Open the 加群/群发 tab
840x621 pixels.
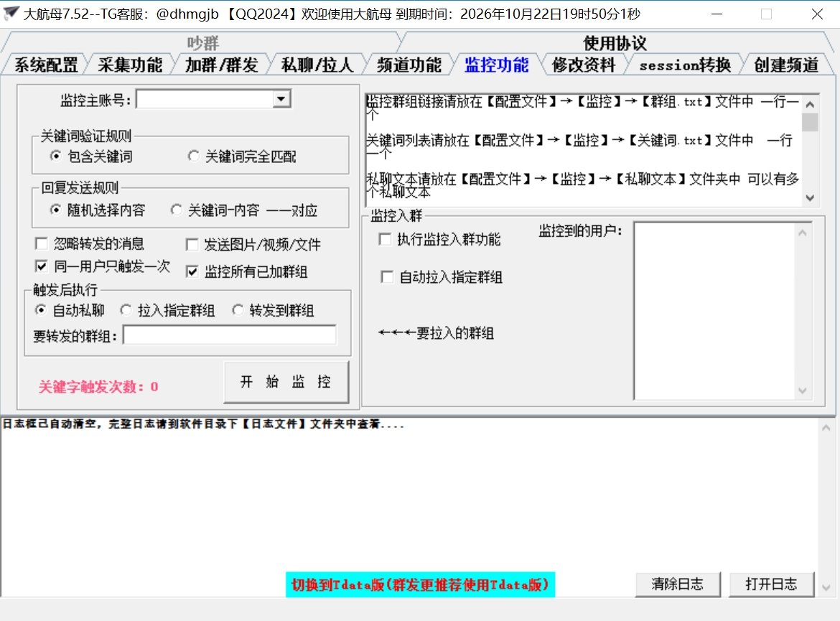point(221,65)
